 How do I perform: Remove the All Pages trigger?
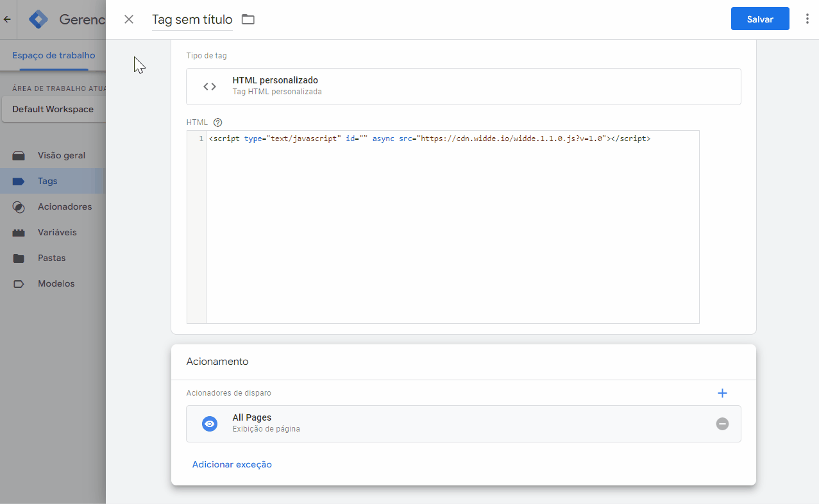(x=722, y=424)
